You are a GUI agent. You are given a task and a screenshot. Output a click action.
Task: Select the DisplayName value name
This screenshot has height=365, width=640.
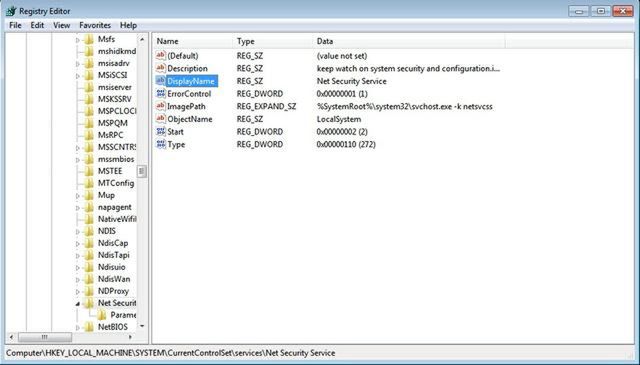click(x=191, y=81)
